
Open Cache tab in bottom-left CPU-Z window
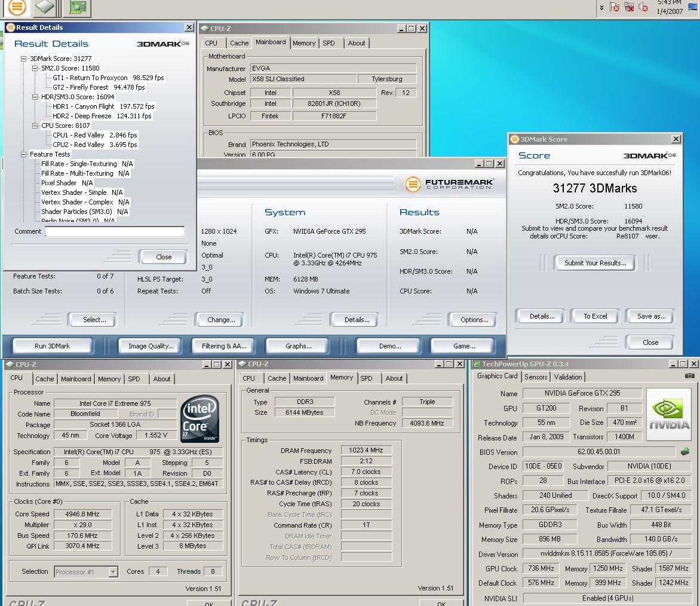coord(45,379)
